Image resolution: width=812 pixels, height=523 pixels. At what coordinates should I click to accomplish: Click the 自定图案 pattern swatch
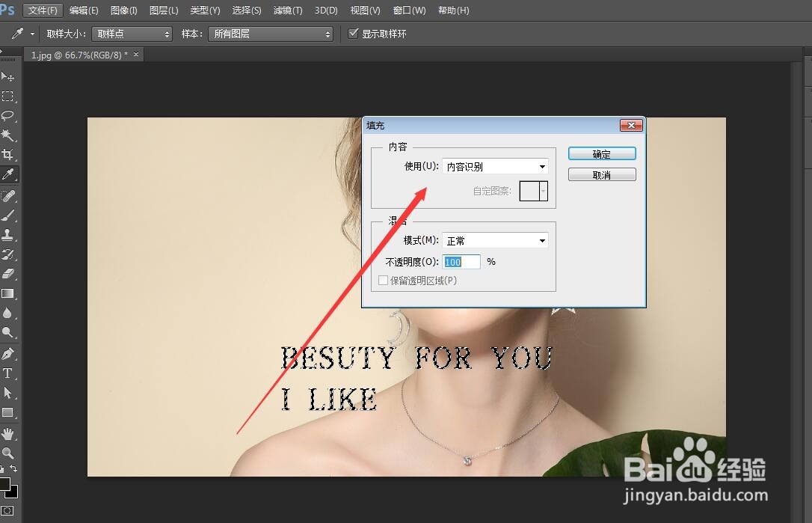[x=529, y=192]
